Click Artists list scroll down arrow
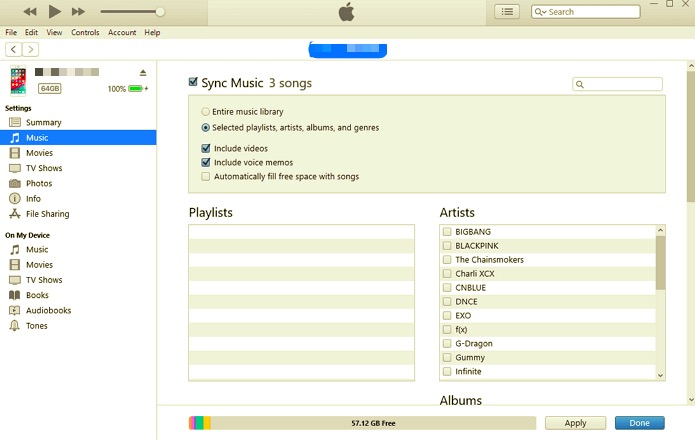 (x=660, y=376)
